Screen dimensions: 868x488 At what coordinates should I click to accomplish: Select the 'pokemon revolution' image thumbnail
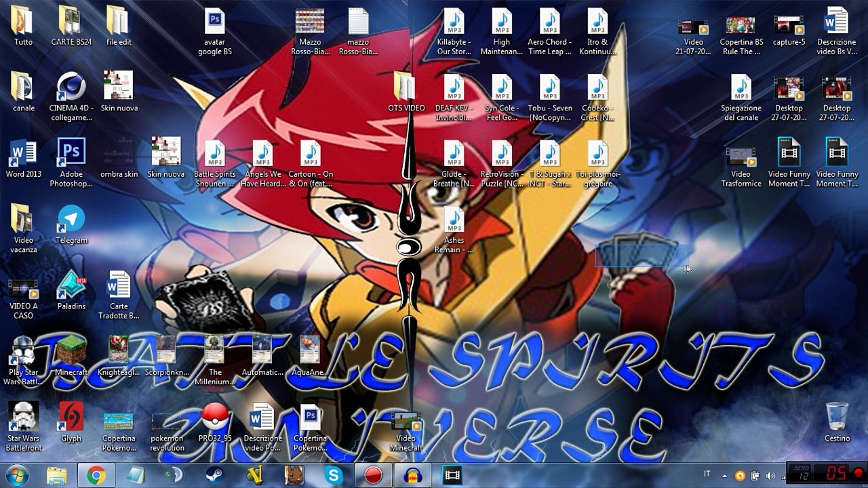point(166,423)
